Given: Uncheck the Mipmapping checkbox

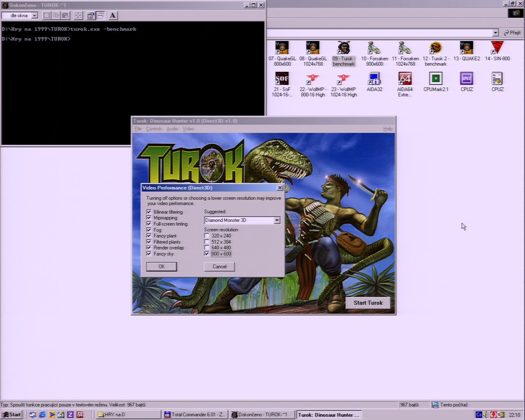Looking at the screenshot, I should [149, 218].
